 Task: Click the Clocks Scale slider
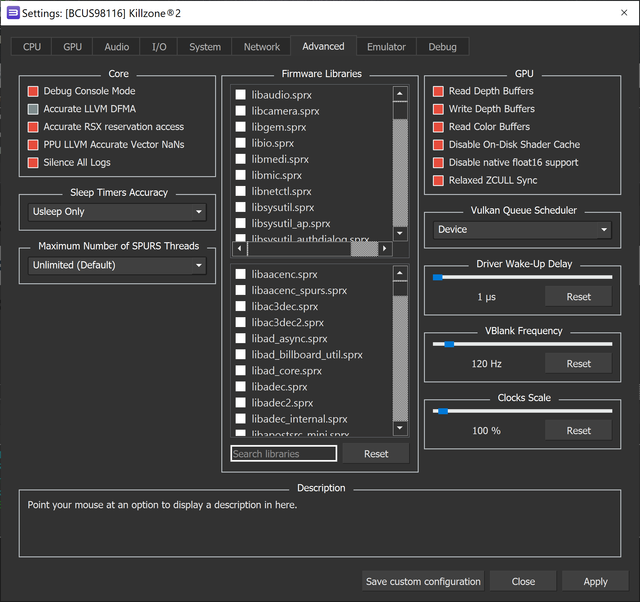point(522,411)
